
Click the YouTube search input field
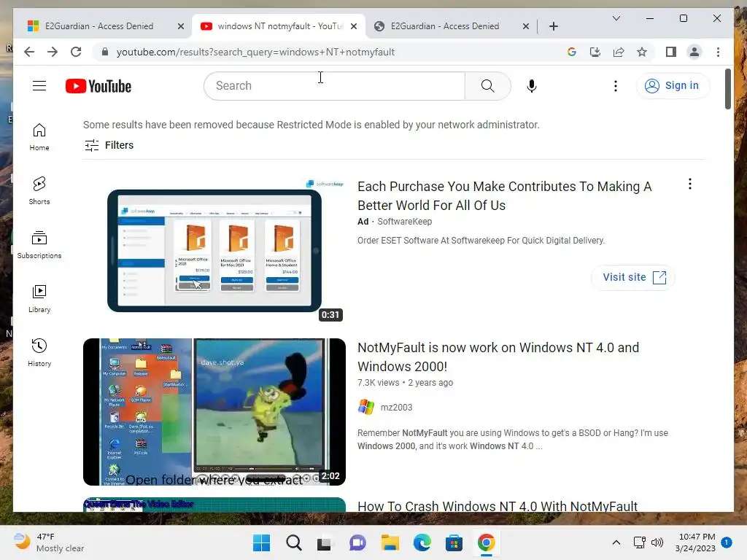click(334, 86)
